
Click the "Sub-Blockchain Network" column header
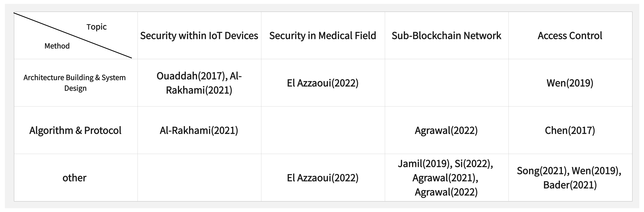point(446,36)
